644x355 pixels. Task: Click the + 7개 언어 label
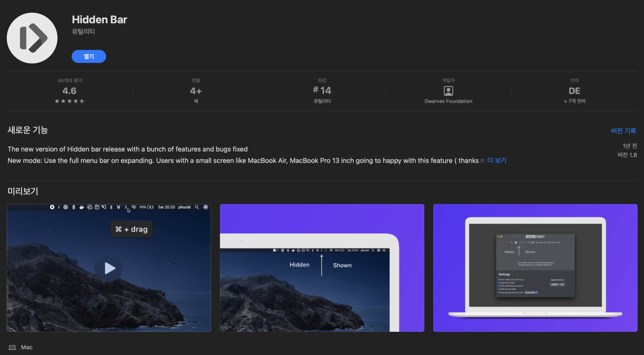pyautogui.click(x=574, y=101)
